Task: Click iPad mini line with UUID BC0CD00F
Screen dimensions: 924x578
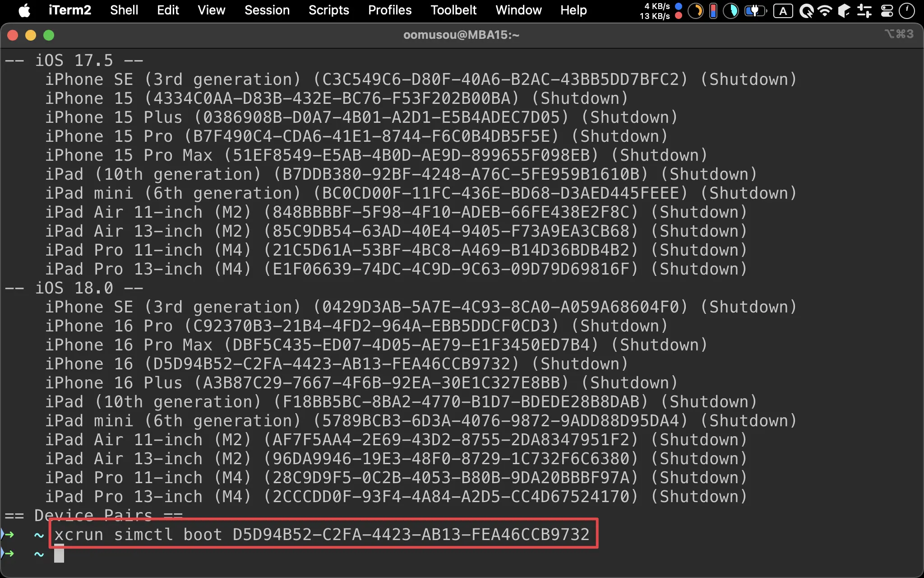Action: click(421, 193)
